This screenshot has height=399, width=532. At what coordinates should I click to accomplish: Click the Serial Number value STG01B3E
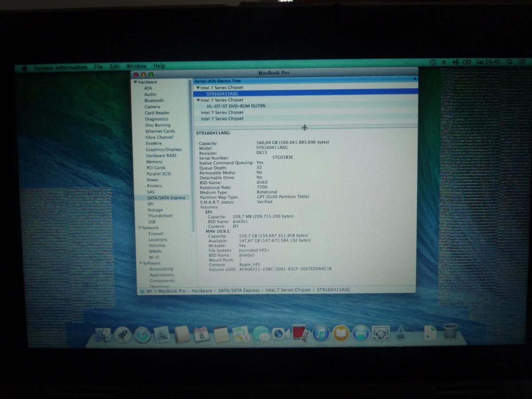coord(282,157)
